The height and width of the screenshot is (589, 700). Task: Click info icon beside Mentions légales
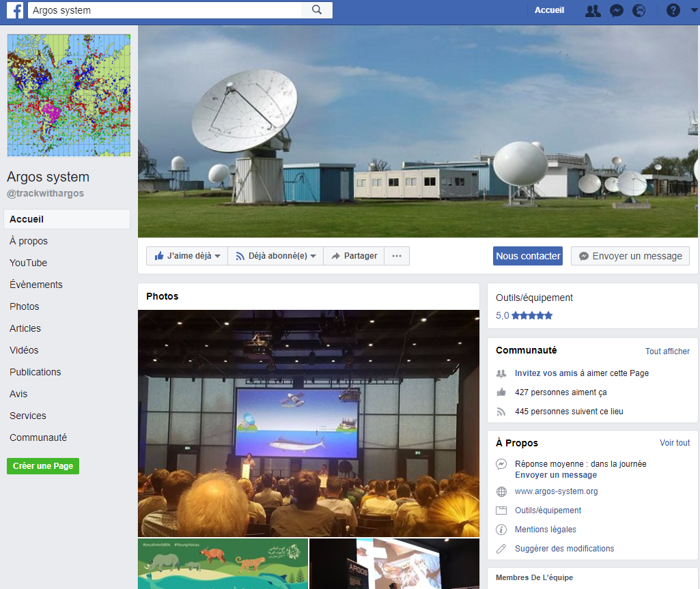(501, 530)
